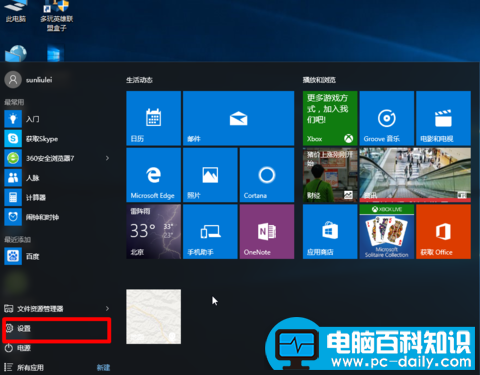Screen dimensions: 480x375
Task: Expand 360 browser jump list arrow
Action: click(107, 158)
